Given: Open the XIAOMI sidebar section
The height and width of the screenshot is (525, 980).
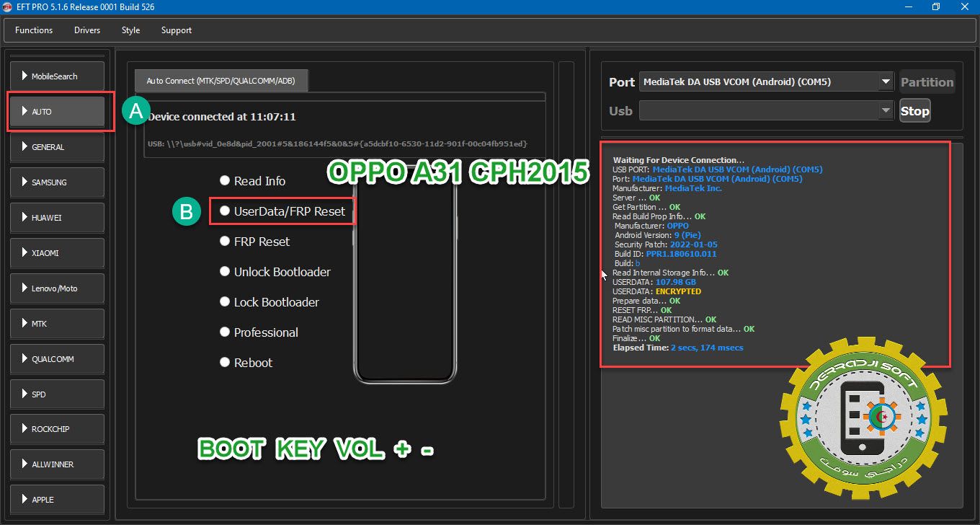Looking at the screenshot, I should 58,252.
